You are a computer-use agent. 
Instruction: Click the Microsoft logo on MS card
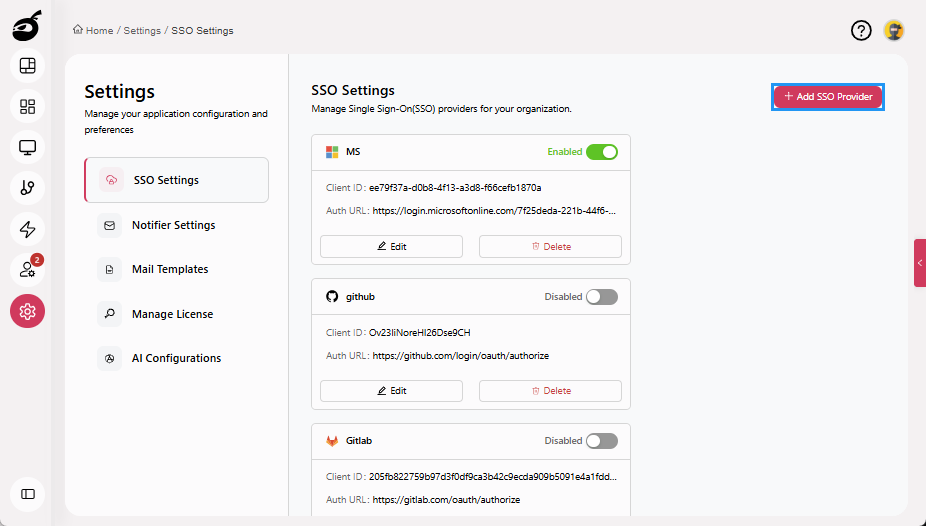point(332,152)
